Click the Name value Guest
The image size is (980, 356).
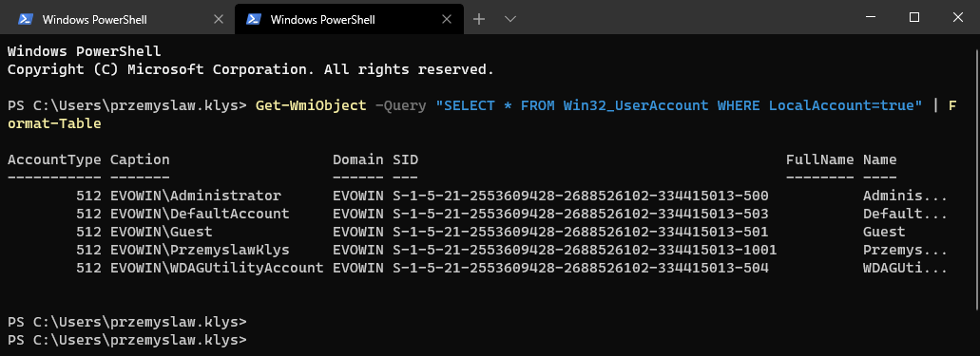884,232
